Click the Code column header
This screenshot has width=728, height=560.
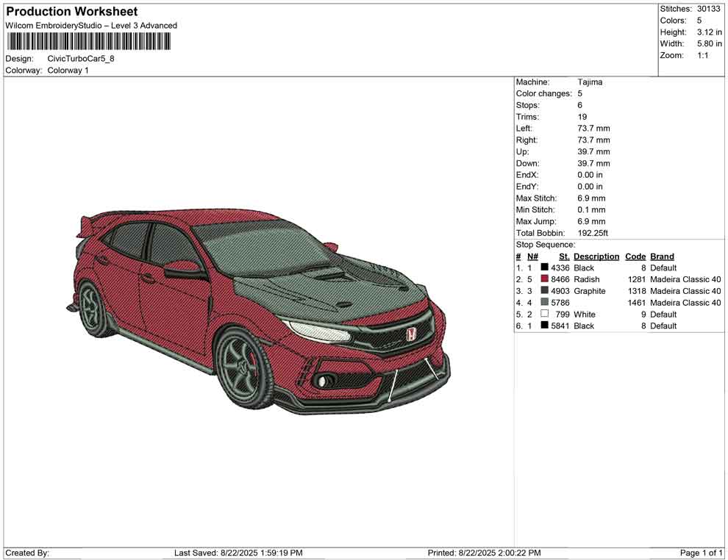point(635,256)
